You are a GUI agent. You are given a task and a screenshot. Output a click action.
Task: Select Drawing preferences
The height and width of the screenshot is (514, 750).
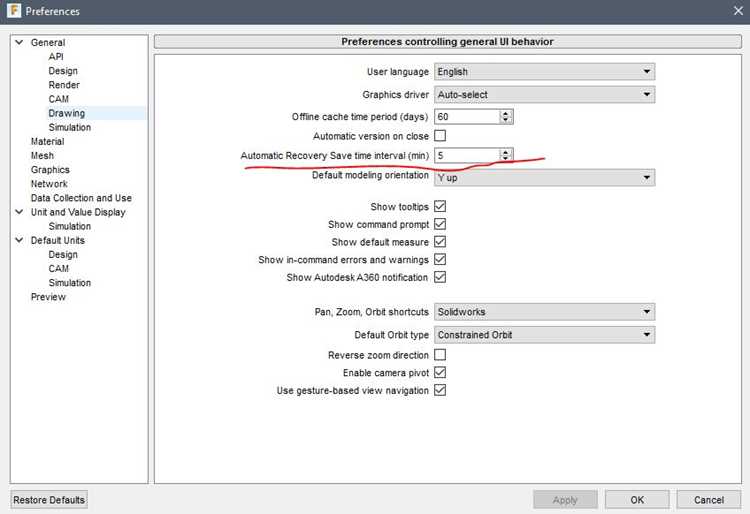pos(66,113)
